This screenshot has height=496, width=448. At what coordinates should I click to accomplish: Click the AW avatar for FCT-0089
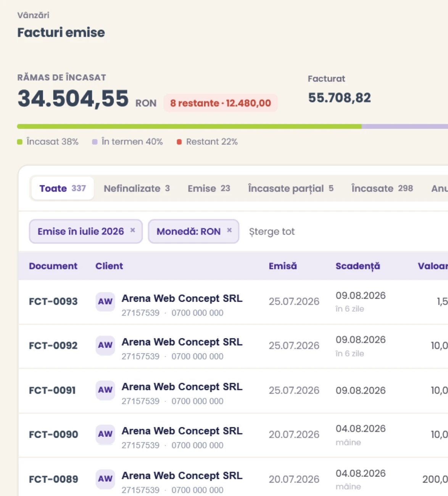(x=105, y=479)
